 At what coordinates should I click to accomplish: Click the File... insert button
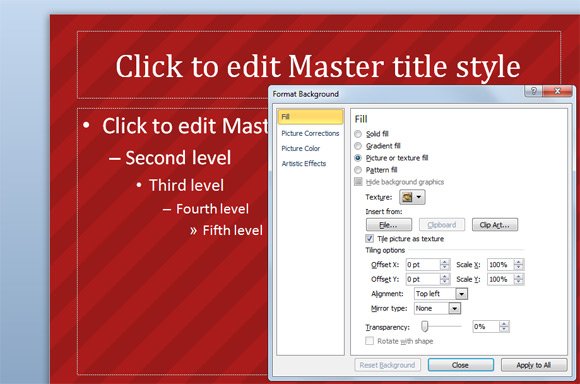point(388,225)
